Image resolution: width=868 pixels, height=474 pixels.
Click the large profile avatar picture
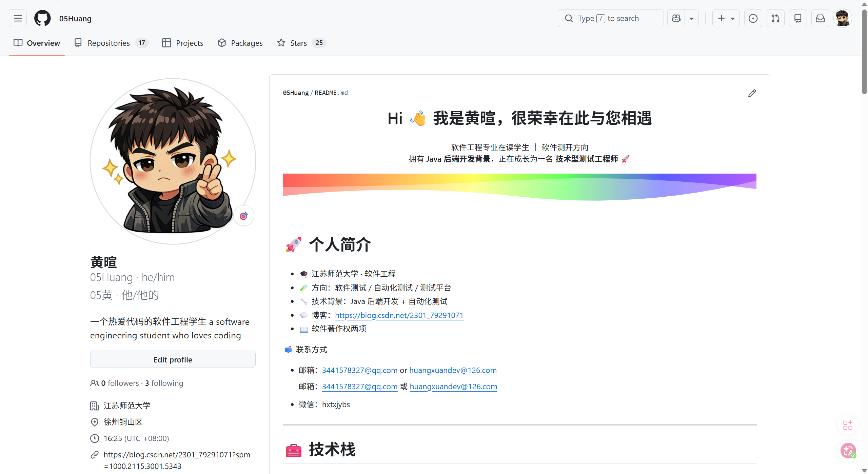tap(173, 161)
